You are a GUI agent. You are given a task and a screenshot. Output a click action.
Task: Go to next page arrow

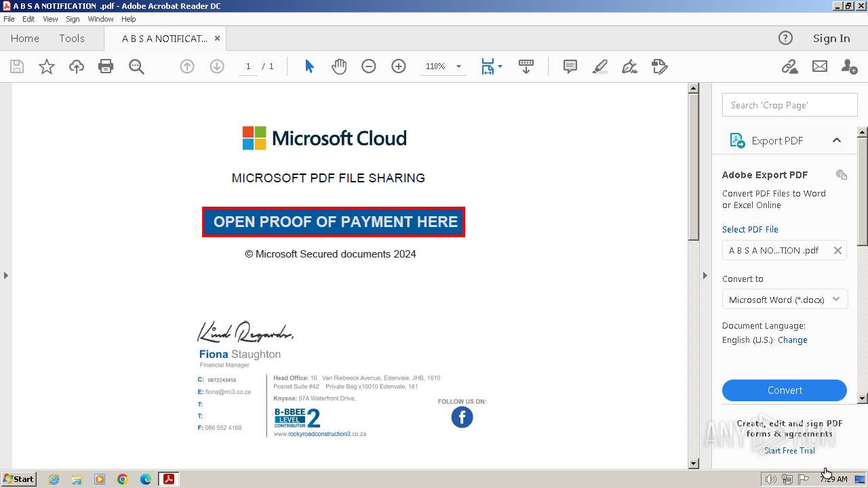coord(217,66)
